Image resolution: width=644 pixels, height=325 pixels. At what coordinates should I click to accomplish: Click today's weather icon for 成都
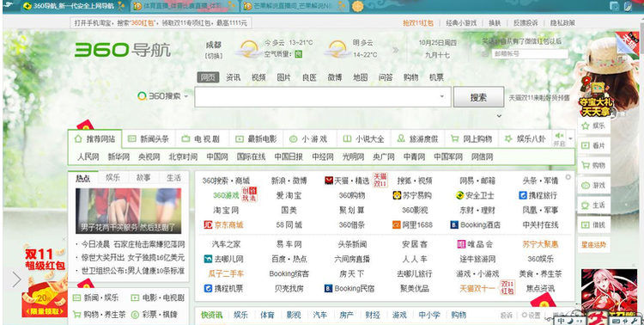pyautogui.click(x=248, y=48)
